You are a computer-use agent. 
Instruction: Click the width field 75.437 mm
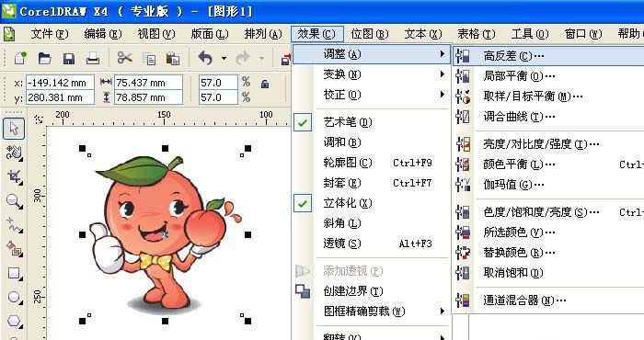148,83
